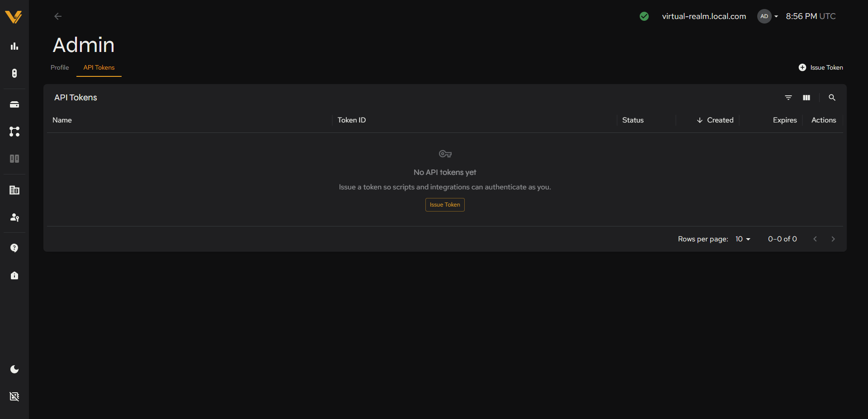Open the rows per page dropdown
This screenshot has height=419, width=868.
click(x=743, y=239)
